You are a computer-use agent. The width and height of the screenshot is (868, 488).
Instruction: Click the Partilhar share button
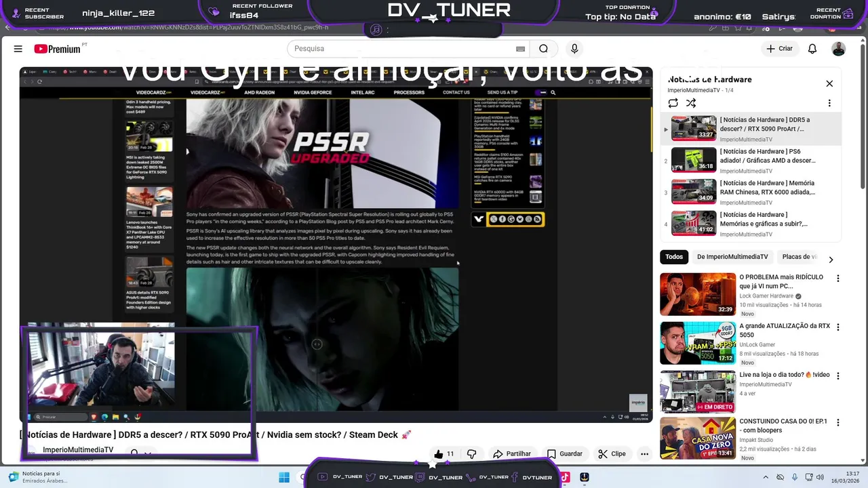[512, 454]
